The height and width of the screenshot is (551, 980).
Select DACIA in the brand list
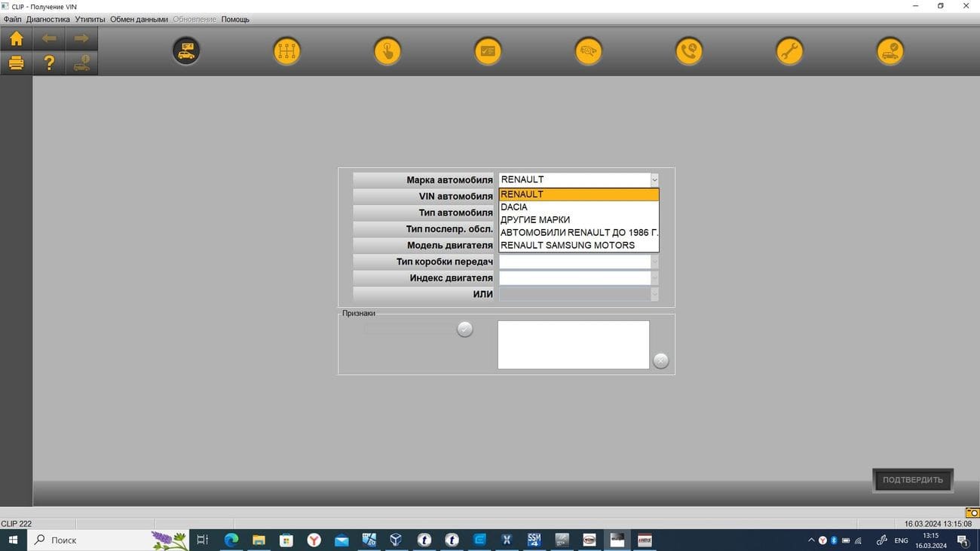(579, 207)
